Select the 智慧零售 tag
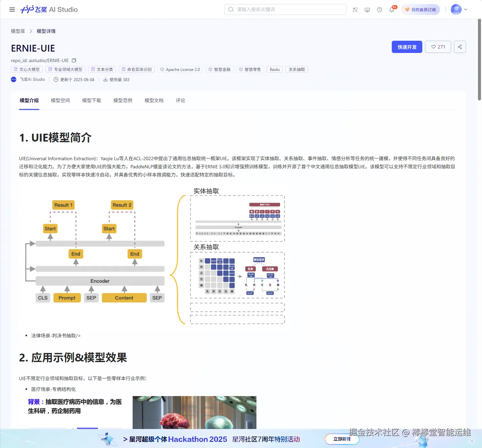482x448 pixels. click(x=250, y=69)
